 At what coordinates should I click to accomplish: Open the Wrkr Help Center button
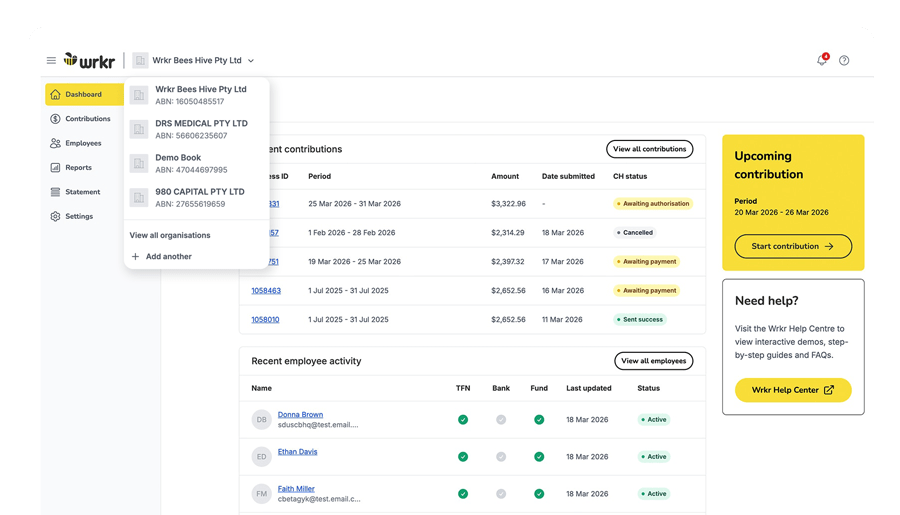(793, 390)
